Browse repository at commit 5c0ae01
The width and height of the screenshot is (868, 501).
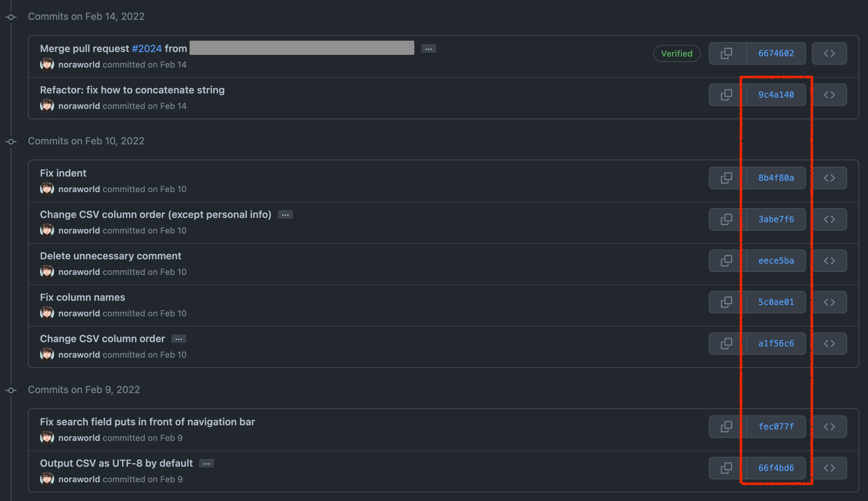coord(829,302)
